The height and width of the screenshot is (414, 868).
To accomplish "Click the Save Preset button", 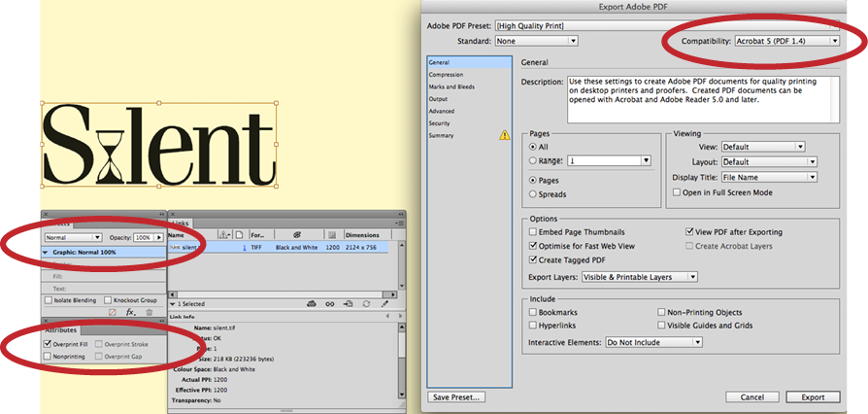I will click(456, 397).
